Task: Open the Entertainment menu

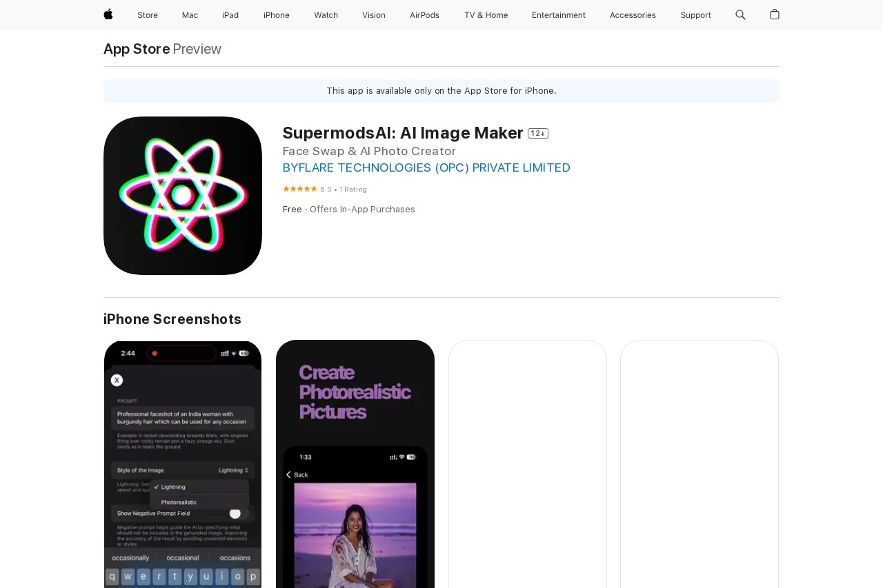Action: (x=559, y=15)
